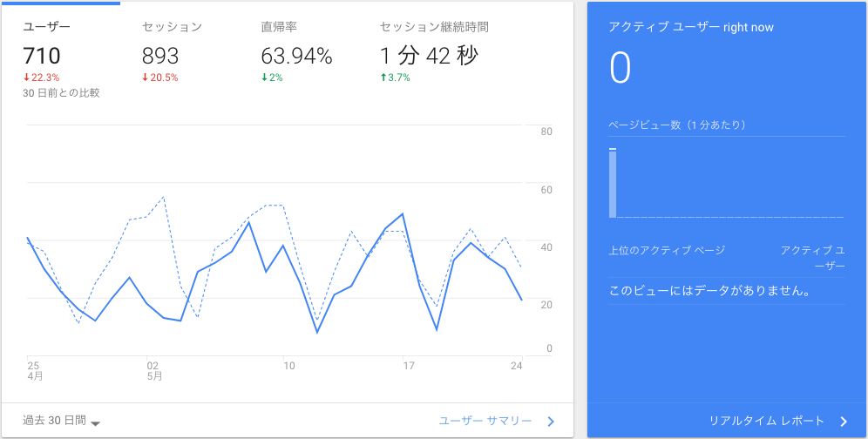This screenshot has height=439, width=868.
Task: Open the ユーザー サマリー report link
Action: click(485, 422)
